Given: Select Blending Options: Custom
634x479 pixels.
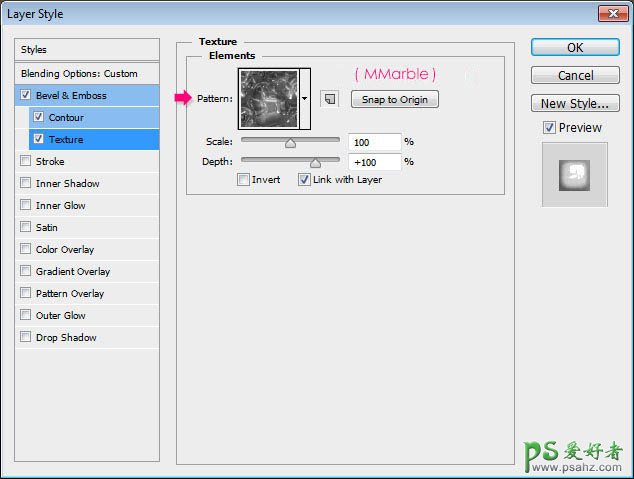Looking at the screenshot, I should [79, 73].
